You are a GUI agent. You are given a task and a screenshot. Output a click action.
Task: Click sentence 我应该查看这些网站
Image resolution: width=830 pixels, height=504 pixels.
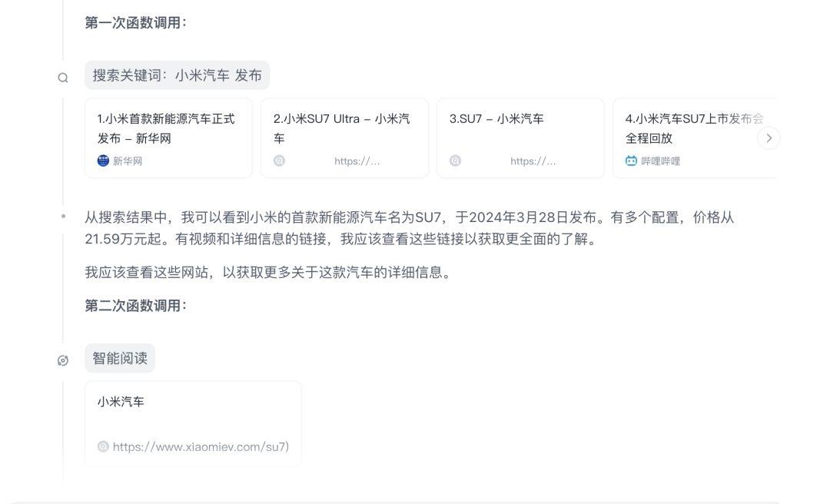pyautogui.click(x=268, y=272)
